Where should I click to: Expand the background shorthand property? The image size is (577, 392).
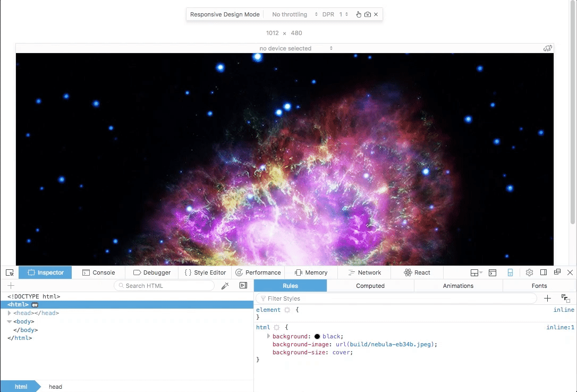(x=268, y=336)
